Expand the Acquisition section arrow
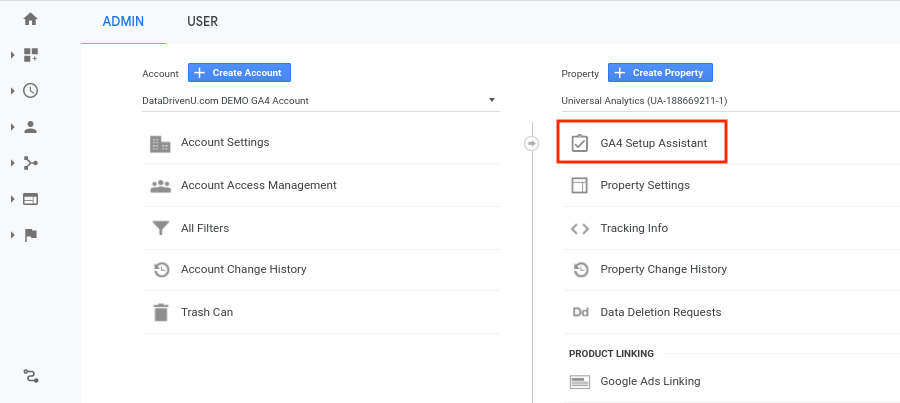The width and height of the screenshot is (900, 403). tap(13, 163)
